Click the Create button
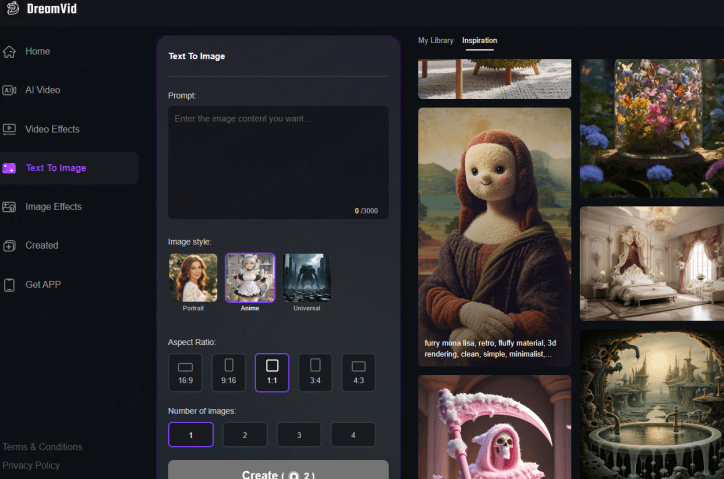The image size is (724, 479). pos(278,470)
